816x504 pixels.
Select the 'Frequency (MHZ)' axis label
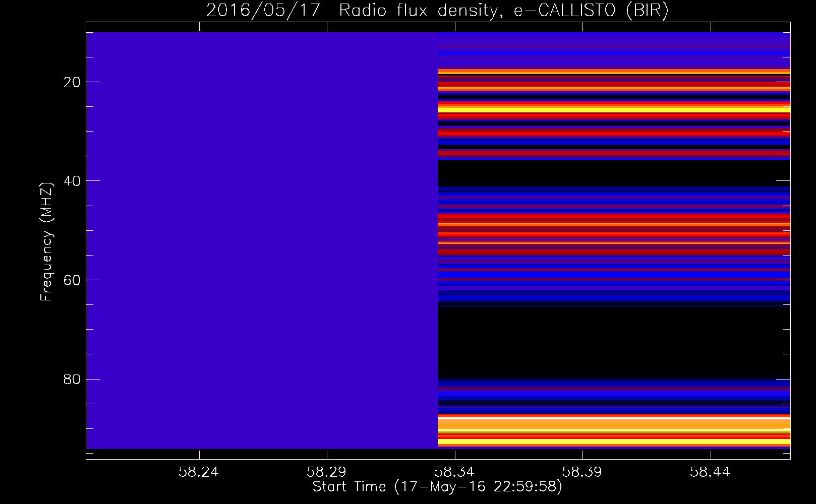pyautogui.click(x=46, y=242)
